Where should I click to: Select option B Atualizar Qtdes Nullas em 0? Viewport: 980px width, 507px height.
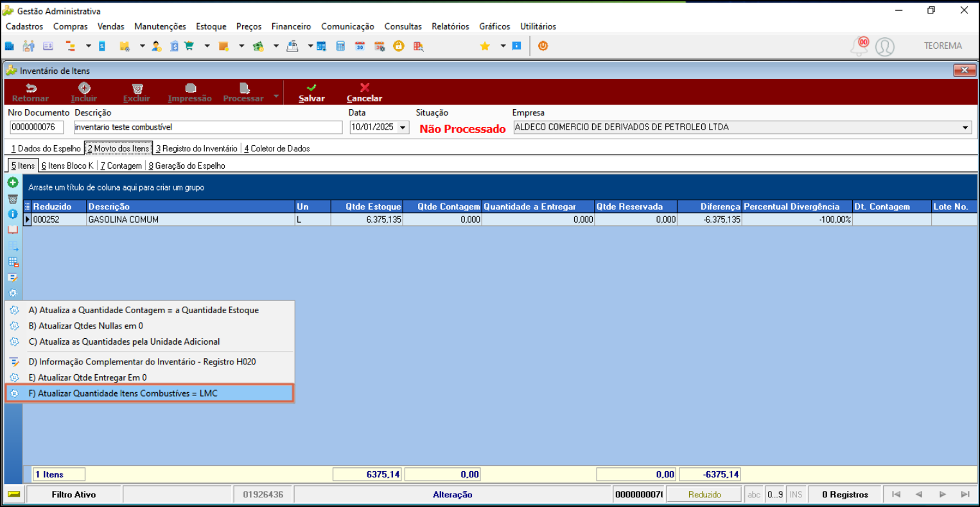coord(149,326)
